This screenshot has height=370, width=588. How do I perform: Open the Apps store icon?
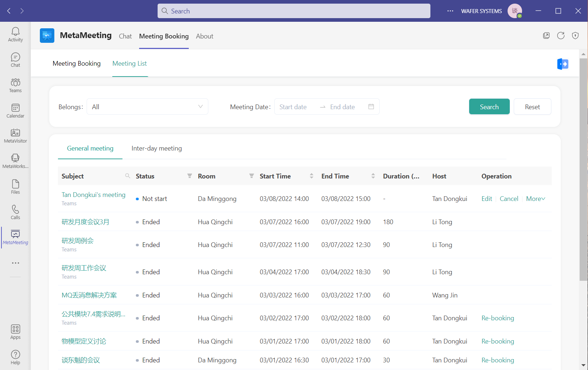coord(15,332)
